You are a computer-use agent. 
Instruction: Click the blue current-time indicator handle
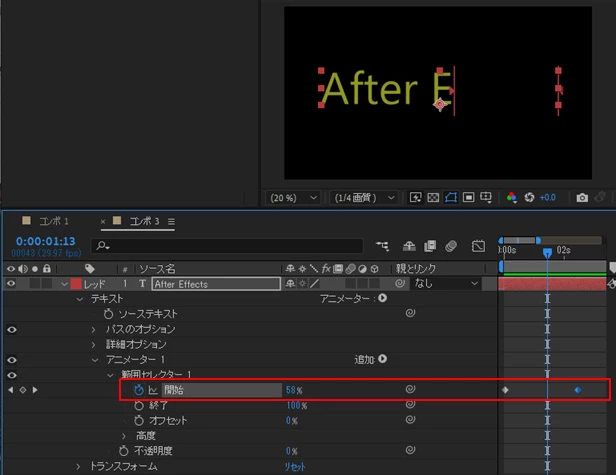coord(547,253)
